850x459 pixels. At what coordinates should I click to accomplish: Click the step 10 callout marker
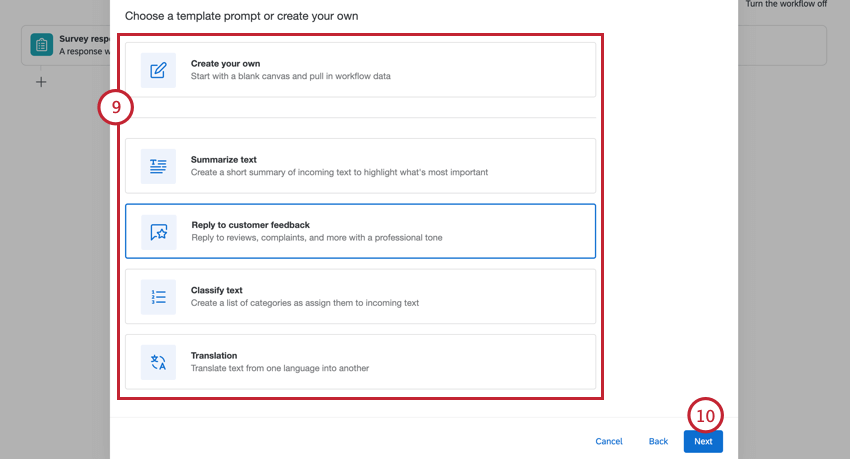point(706,416)
